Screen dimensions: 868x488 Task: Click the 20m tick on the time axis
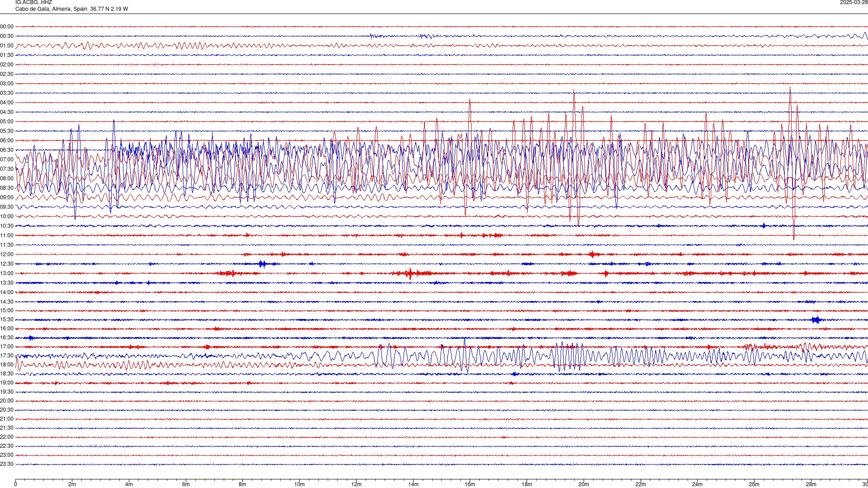[x=584, y=484]
